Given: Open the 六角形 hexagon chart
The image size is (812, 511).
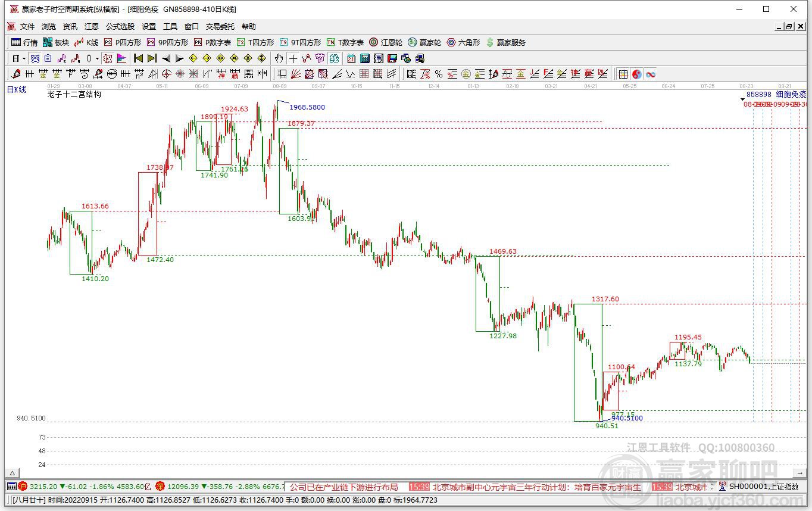Looking at the screenshot, I should pyautogui.click(x=463, y=42).
